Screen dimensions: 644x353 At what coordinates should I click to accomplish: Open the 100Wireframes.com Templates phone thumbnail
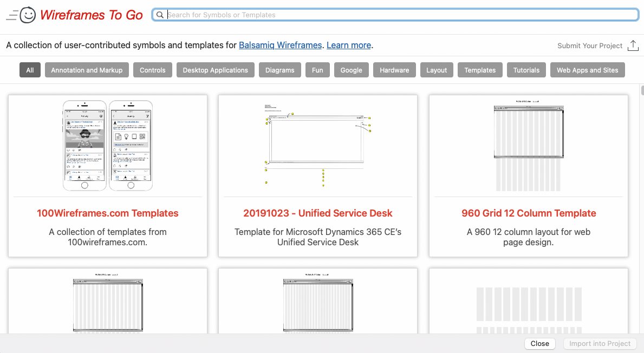[108, 146]
